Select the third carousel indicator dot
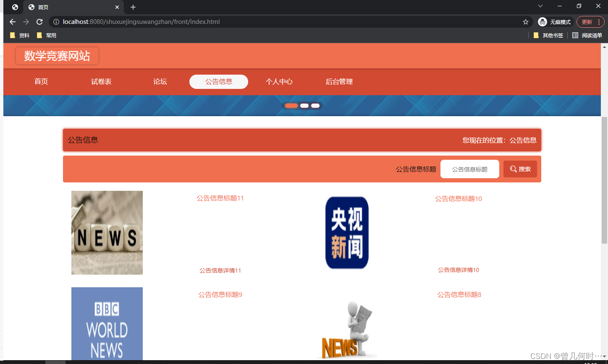The image size is (608, 364). 315,106
